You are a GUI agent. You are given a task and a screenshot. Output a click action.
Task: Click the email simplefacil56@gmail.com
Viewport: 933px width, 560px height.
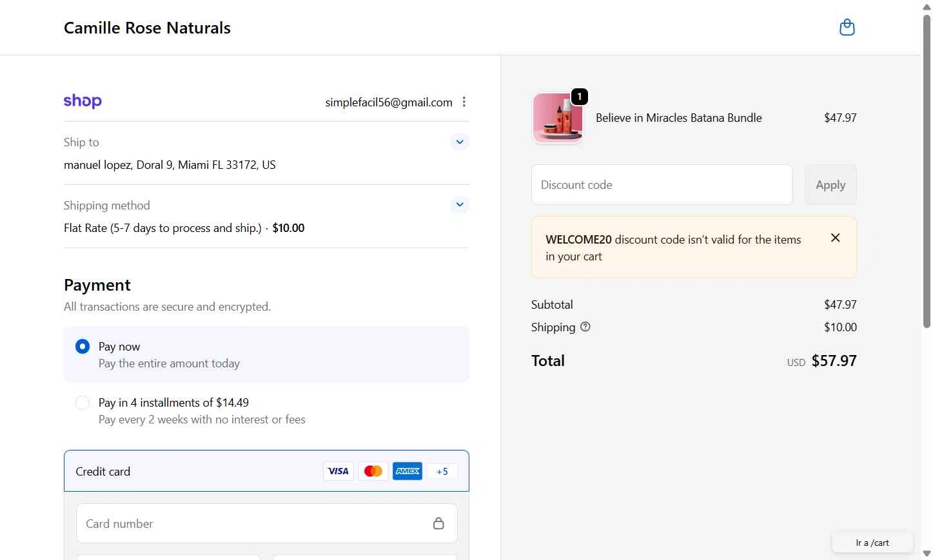(389, 102)
